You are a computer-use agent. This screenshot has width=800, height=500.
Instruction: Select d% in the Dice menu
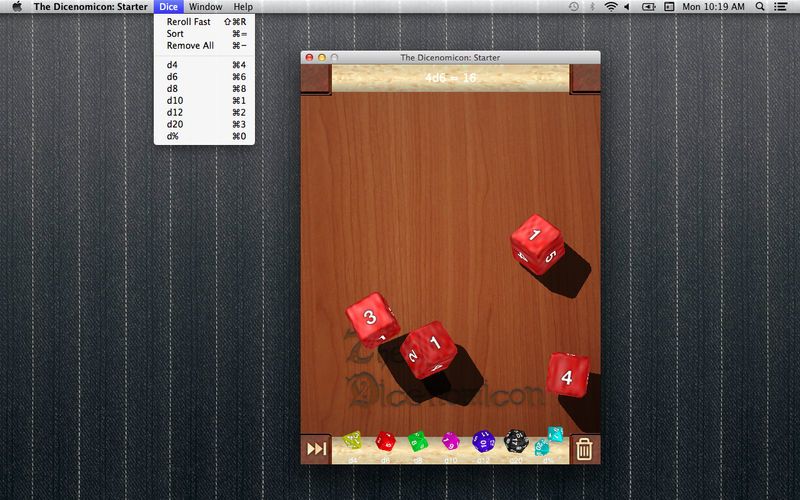point(204,136)
